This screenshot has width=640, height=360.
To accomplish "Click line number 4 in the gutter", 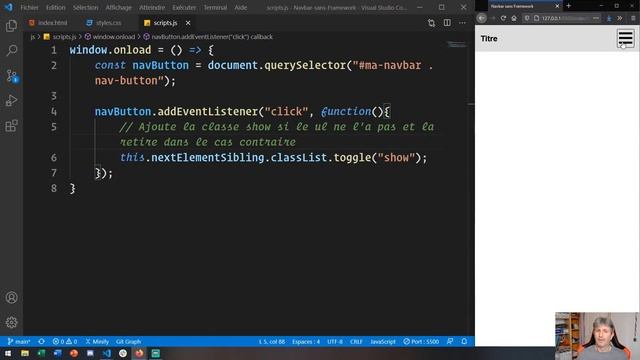I will pos(54,111).
